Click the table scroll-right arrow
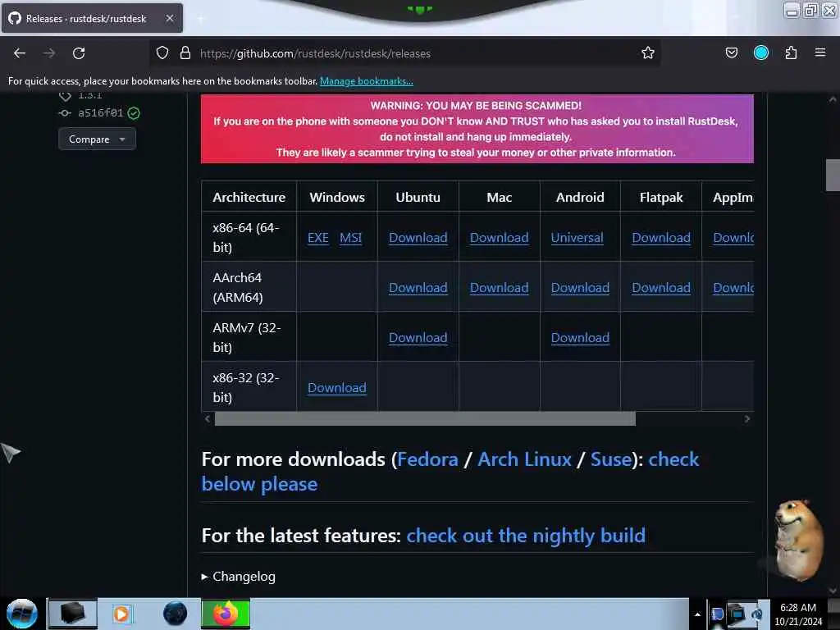The image size is (840, 630). (746, 419)
